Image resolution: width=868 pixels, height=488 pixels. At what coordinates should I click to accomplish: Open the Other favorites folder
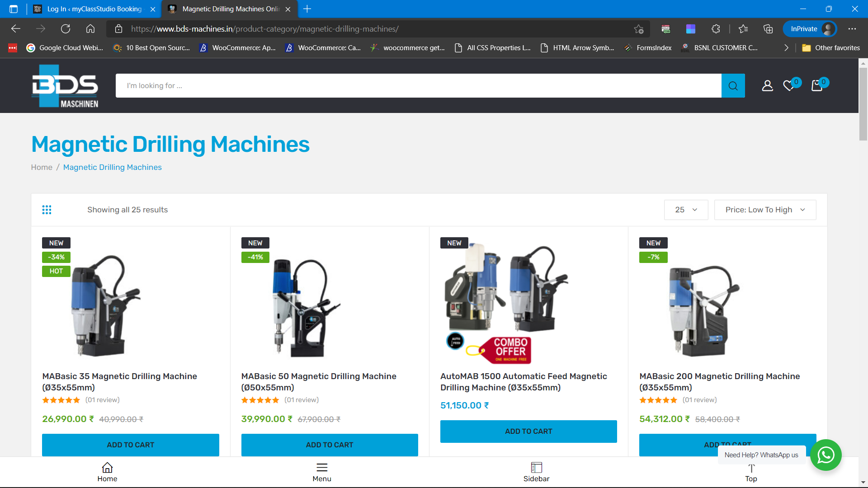[x=831, y=48]
